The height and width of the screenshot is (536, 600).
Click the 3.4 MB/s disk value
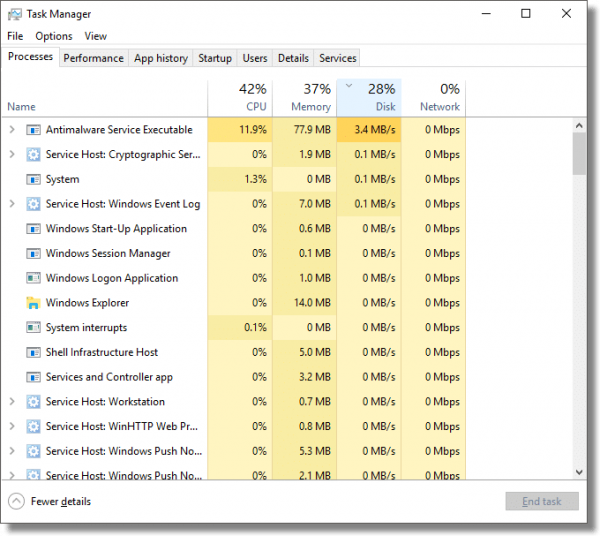click(x=375, y=130)
